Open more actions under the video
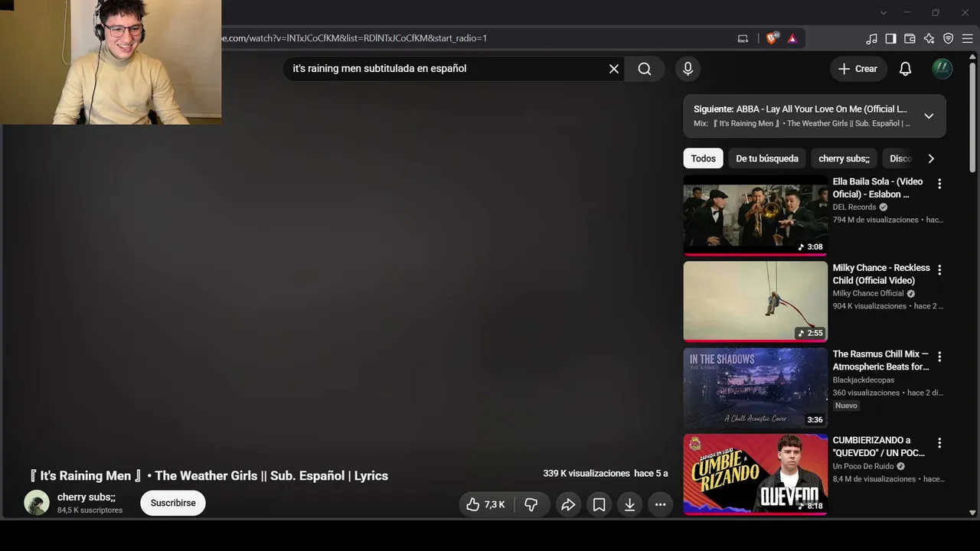980x551 pixels. [x=660, y=504]
